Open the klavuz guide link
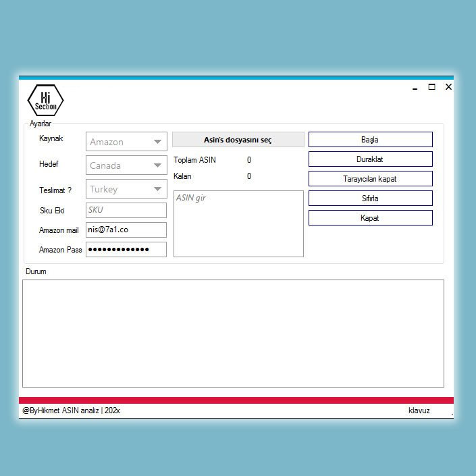The height and width of the screenshot is (476, 476). (419, 411)
